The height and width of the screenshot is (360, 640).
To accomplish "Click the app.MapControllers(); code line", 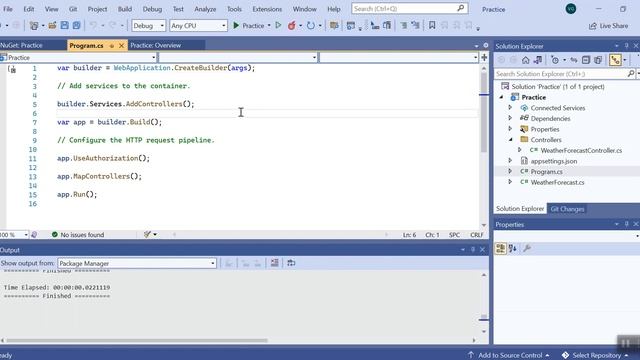I will [99, 176].
